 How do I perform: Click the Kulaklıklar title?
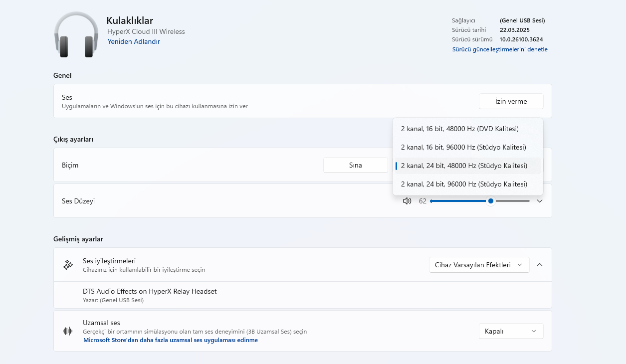130,20
